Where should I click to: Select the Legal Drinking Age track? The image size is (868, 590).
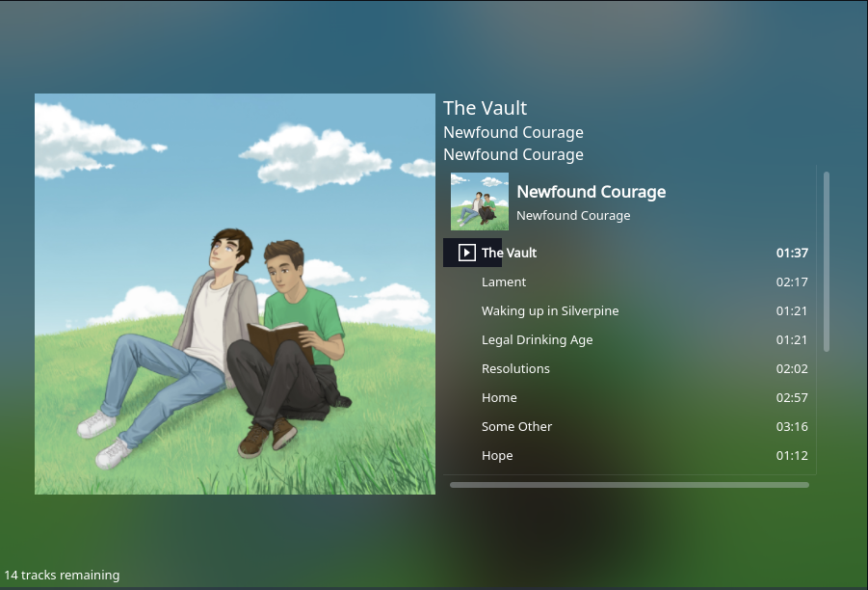click(x=629, y=339)
